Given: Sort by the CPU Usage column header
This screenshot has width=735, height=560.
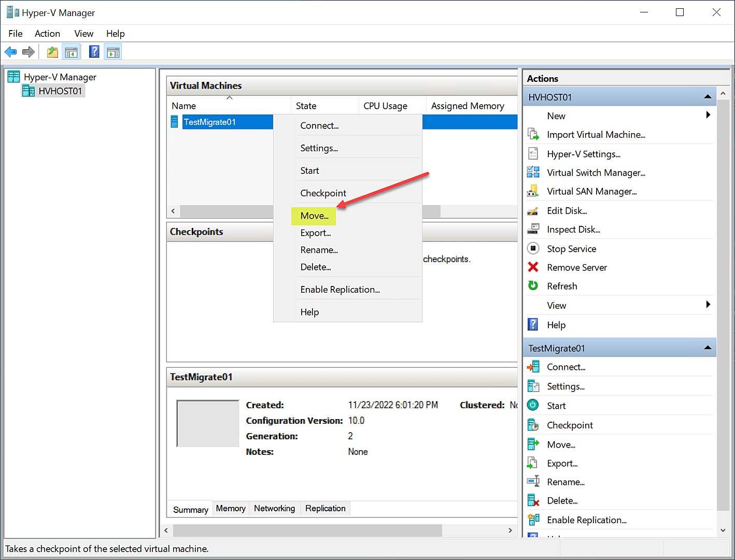Looking at the screenshot, I should pos(392,106).
